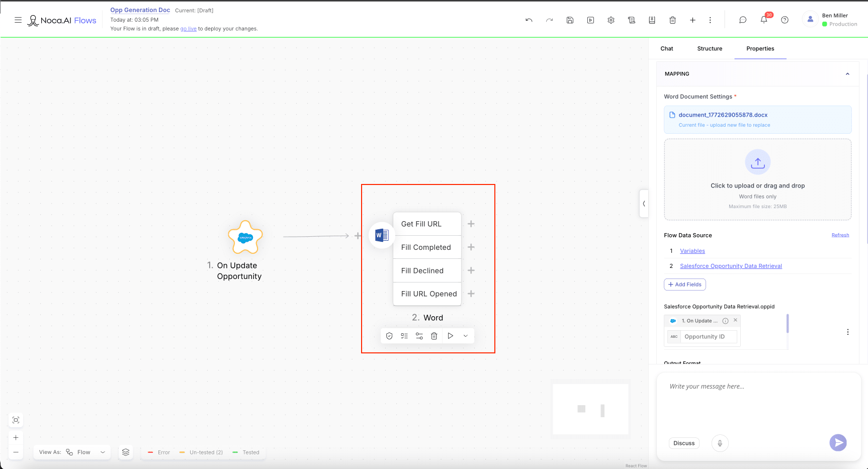Click Refresh for Flow Data Source
Image resolution: width=868 pixels, height=469 pixels.
click(x=840, y=235)
